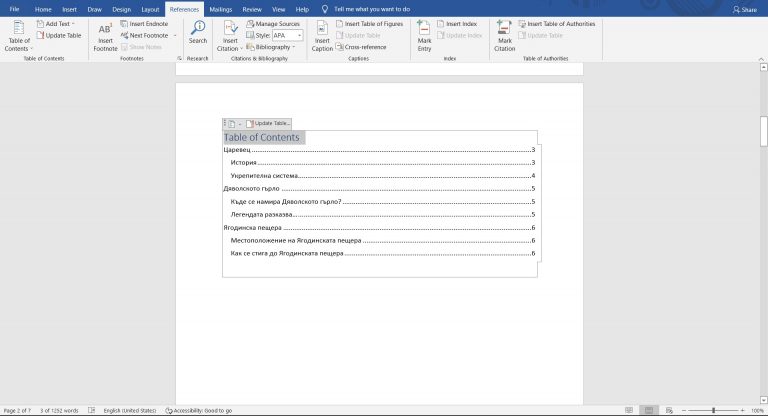The image size is (768, 416).
Task: Click the Page 2 of 7 status indicator
Action: click(x=17, y=411)
